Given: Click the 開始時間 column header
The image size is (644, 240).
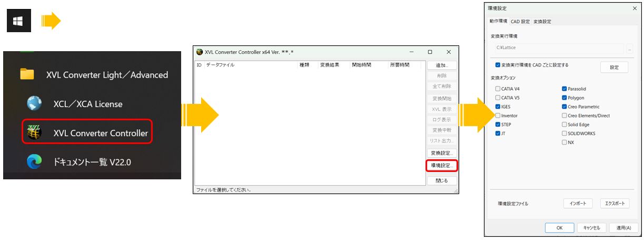Looking at the screenshot, I should (369, 65).
